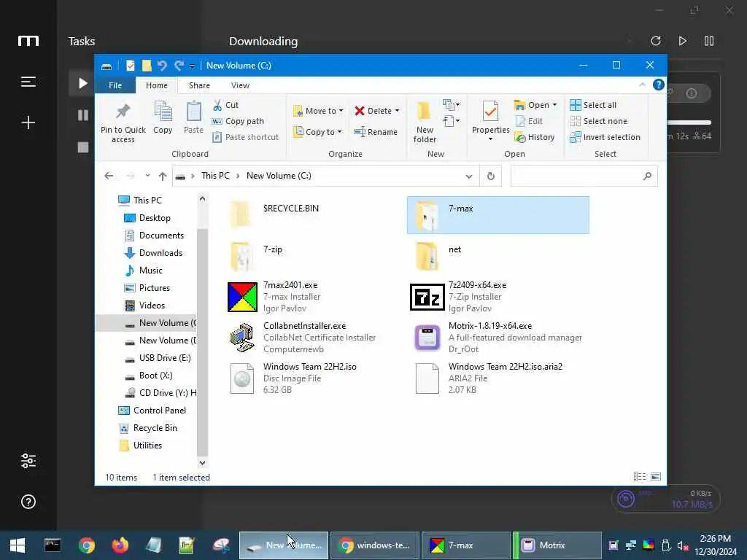Select 7z2409-x64.exe installer file
This screenshot has height=560, width=747.
tap(498, 297)
